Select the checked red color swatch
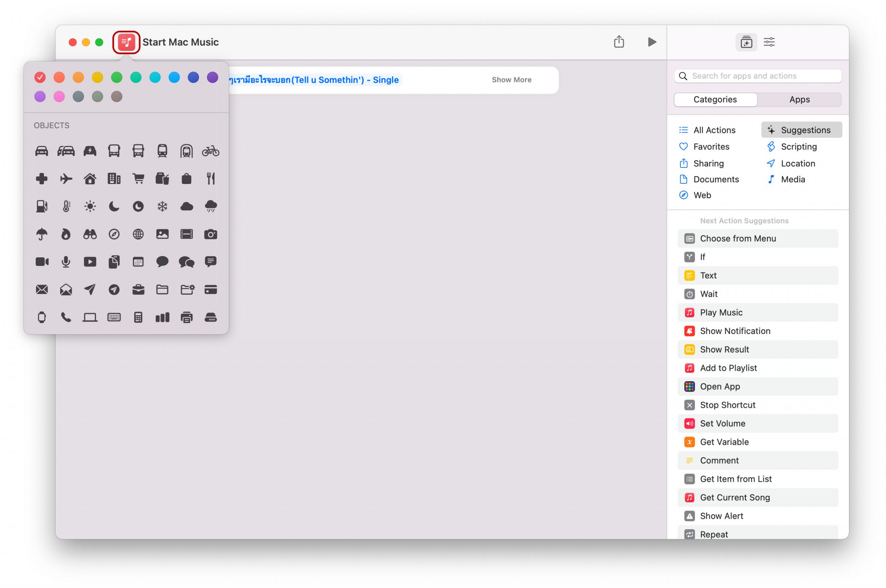 pyautogui.click(x=40, y=77)
